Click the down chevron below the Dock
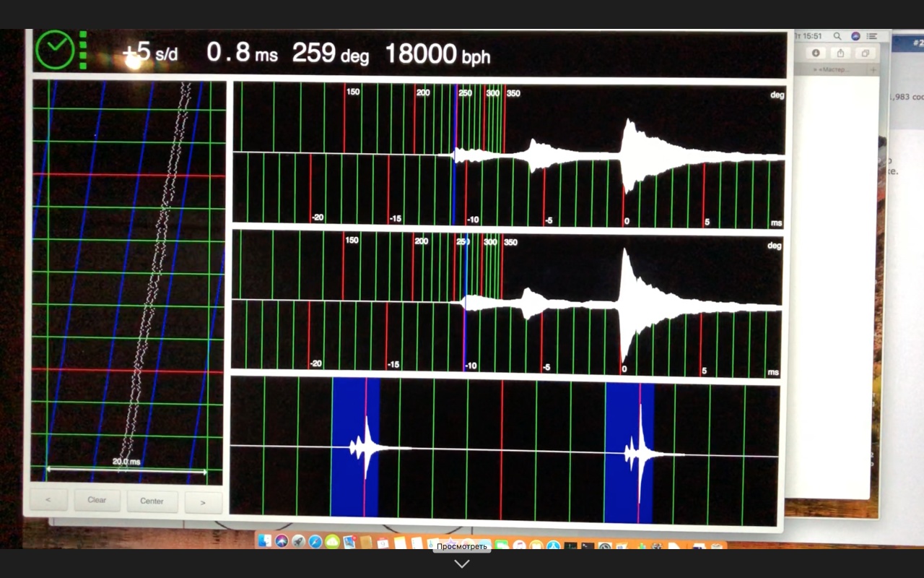 [x=462, y=564]
